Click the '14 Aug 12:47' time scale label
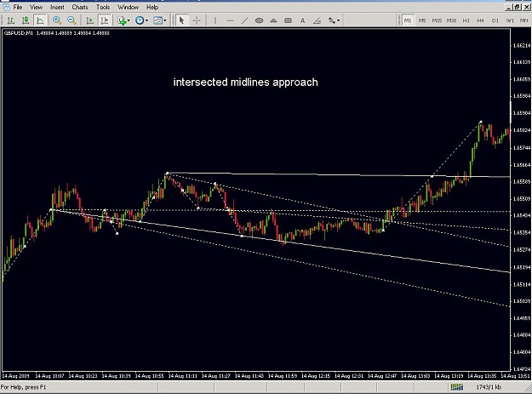The image size is (532, 399). click(x=382, y=376)
